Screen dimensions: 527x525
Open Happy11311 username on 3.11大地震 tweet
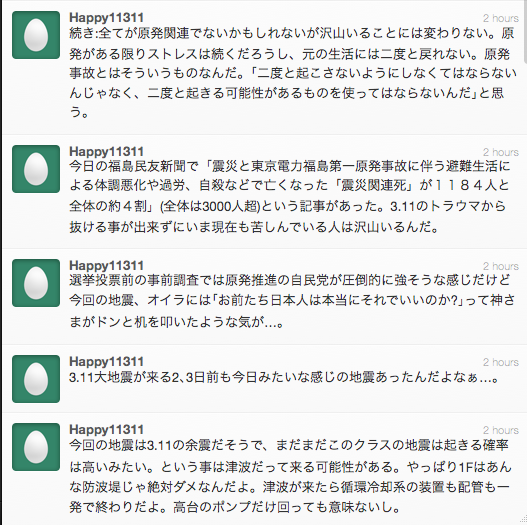pyautogui.click(x=106, y=361)
